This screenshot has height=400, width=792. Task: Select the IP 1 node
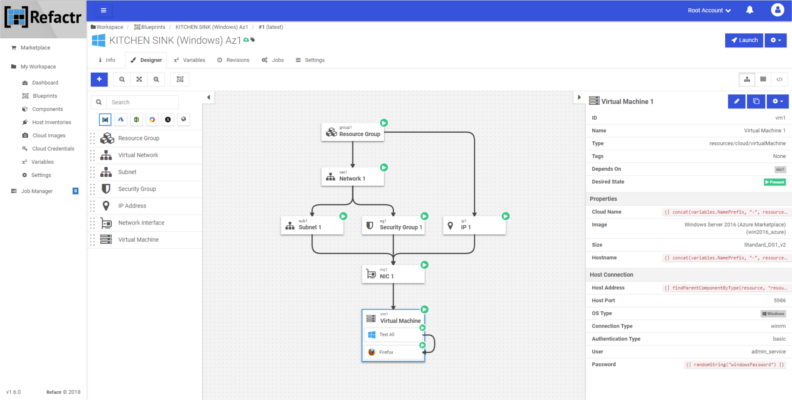(x=474, y=225)
